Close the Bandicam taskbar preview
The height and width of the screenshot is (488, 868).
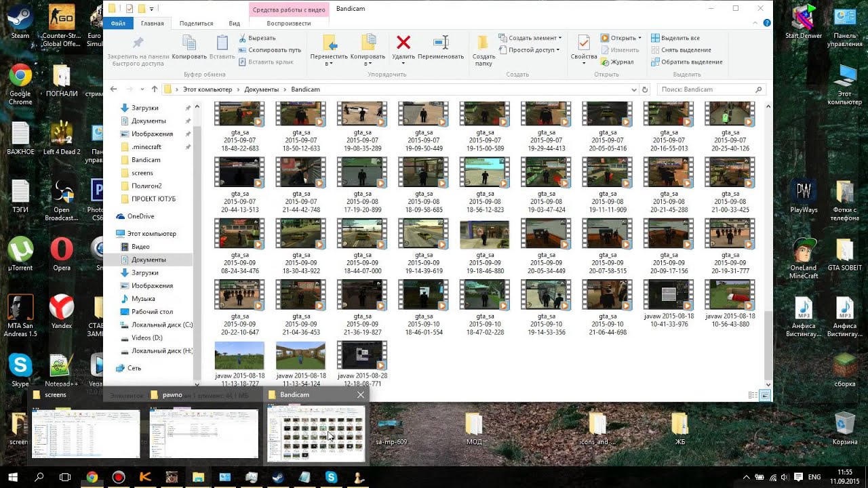click(360, 394)
